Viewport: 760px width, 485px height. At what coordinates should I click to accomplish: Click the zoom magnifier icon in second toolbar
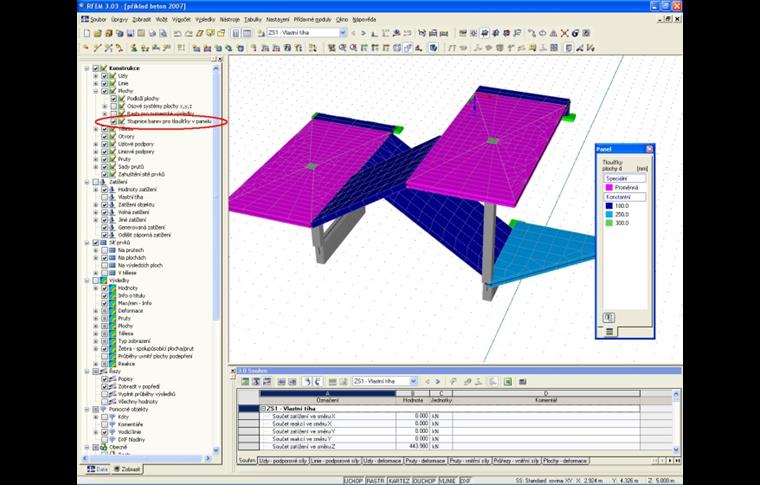pyautogui.click(x=342, y=47)
